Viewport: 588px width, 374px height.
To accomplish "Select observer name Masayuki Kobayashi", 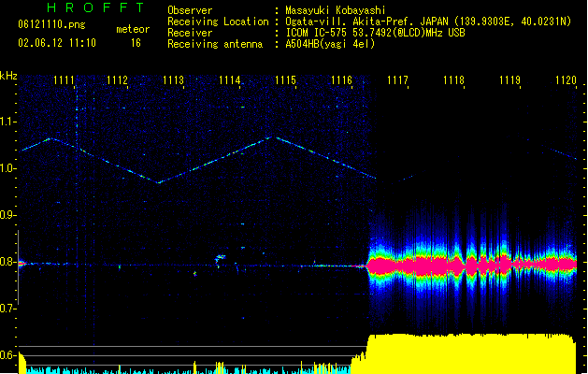I will pos(336,10).
